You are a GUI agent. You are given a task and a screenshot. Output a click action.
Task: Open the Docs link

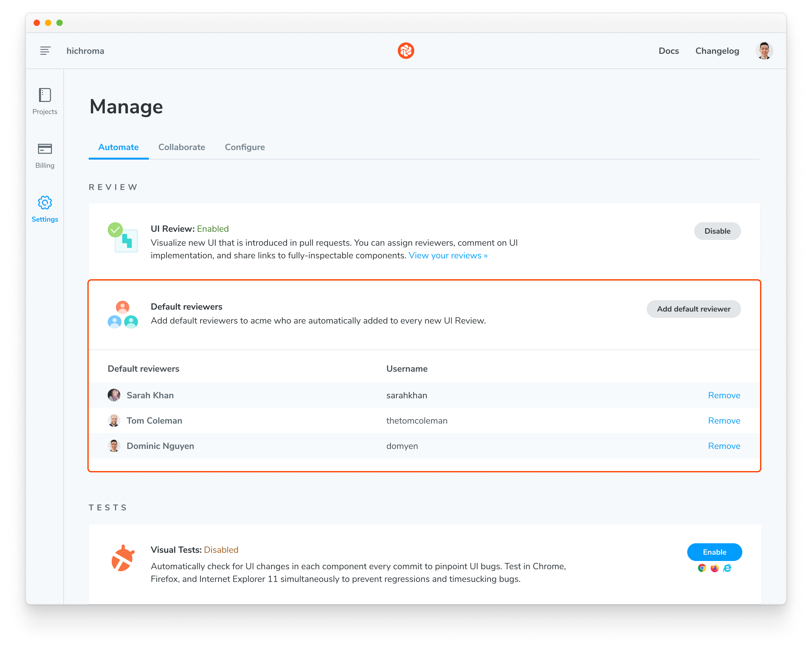[669, 51]
